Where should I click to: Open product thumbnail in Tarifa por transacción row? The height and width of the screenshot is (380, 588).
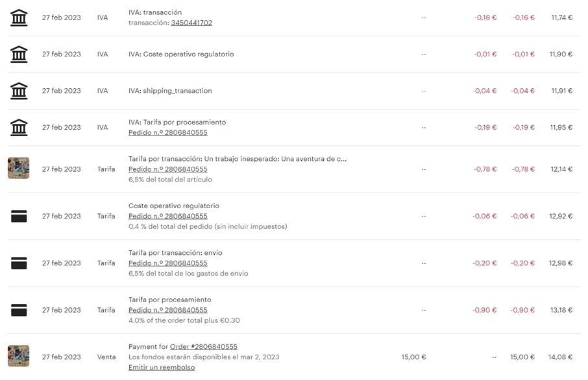[18, 169]
